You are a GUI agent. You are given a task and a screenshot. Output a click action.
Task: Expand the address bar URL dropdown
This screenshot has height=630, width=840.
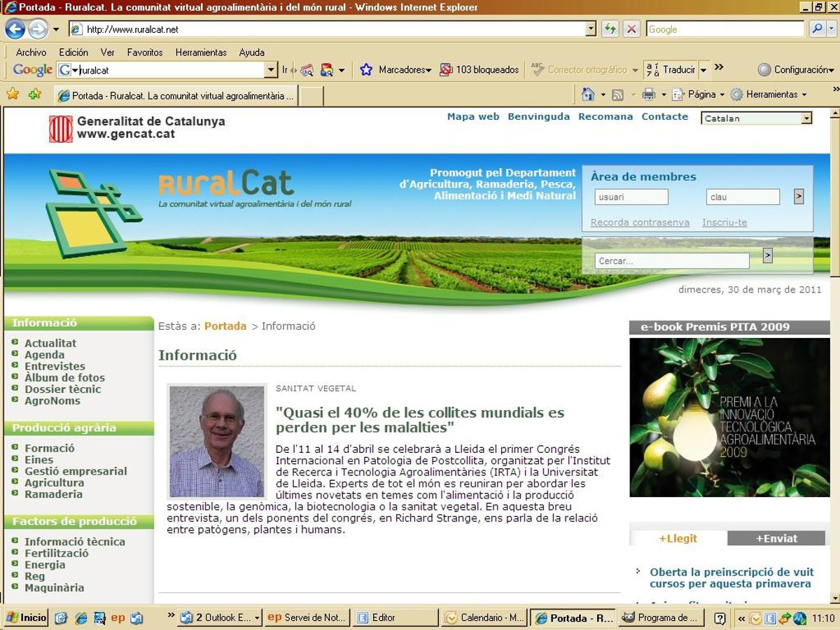(x=591, y=29)
